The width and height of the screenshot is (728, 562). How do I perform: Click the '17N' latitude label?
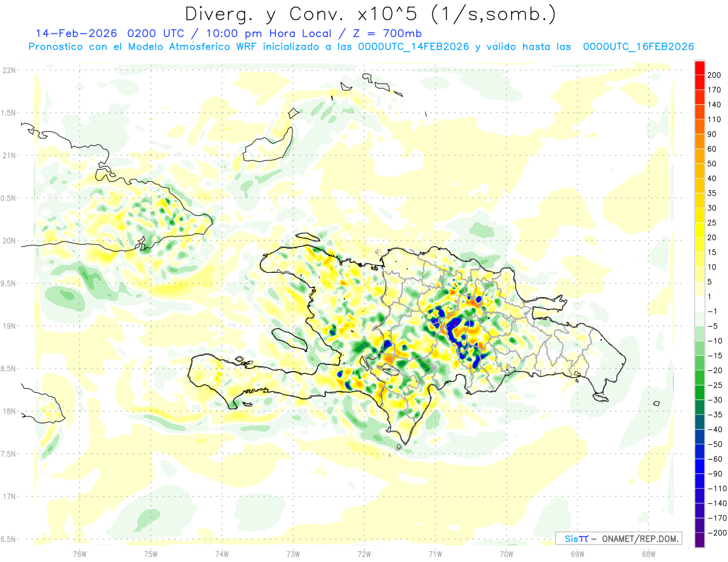[9, 497]
